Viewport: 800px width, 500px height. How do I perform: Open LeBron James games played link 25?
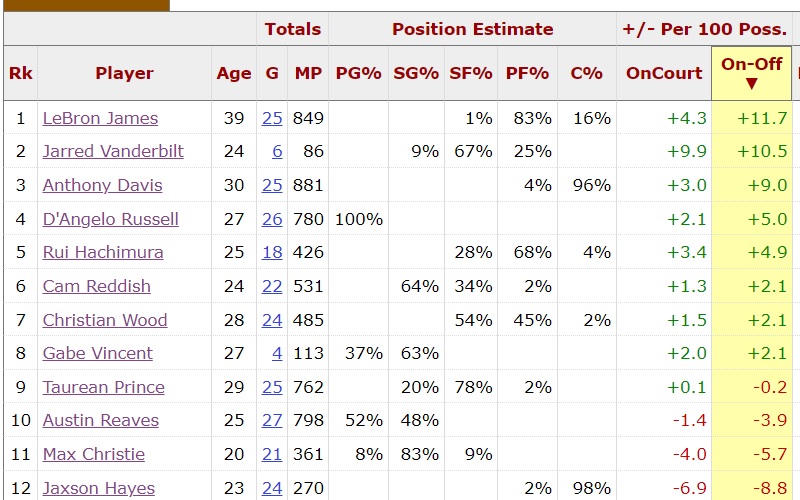click(x=272, y=118)
